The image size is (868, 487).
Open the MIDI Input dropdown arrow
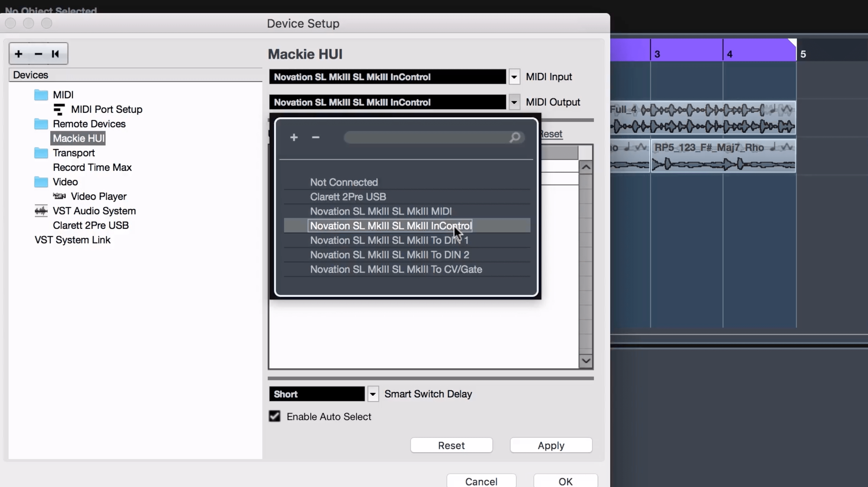(514, 77)
